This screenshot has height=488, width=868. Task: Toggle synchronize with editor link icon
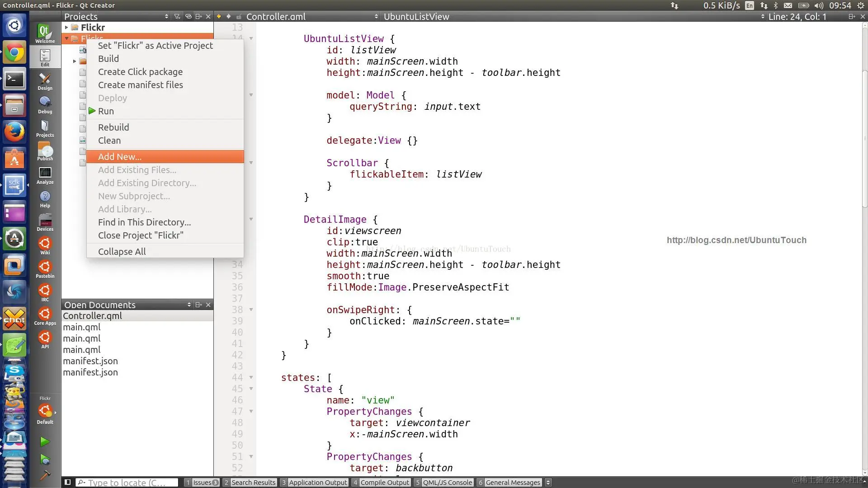[189, 16]
